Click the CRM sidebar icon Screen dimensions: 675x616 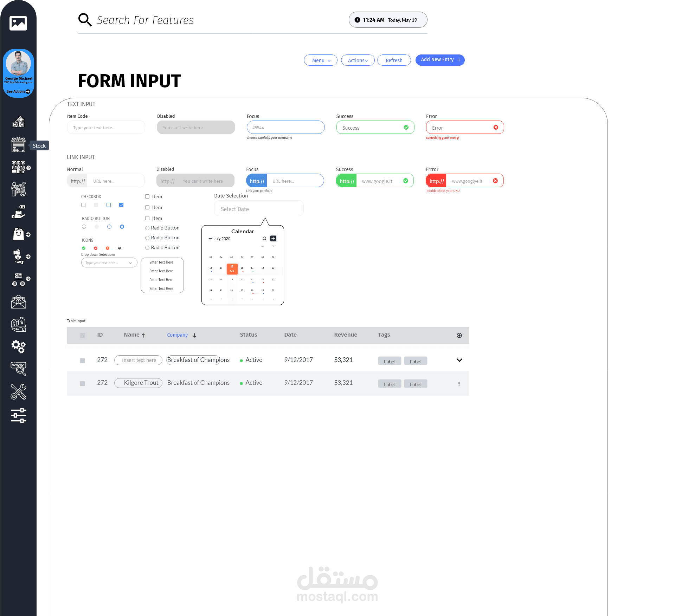point(19,279)
